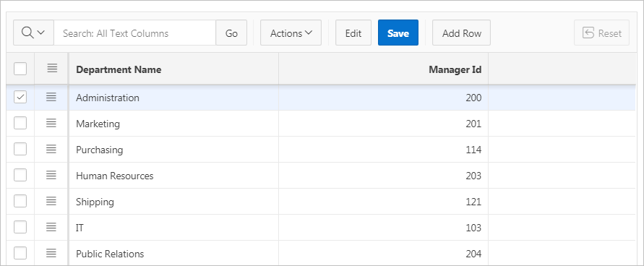
Task: Select the Shipping row checkbox
Action: point(20,201)
